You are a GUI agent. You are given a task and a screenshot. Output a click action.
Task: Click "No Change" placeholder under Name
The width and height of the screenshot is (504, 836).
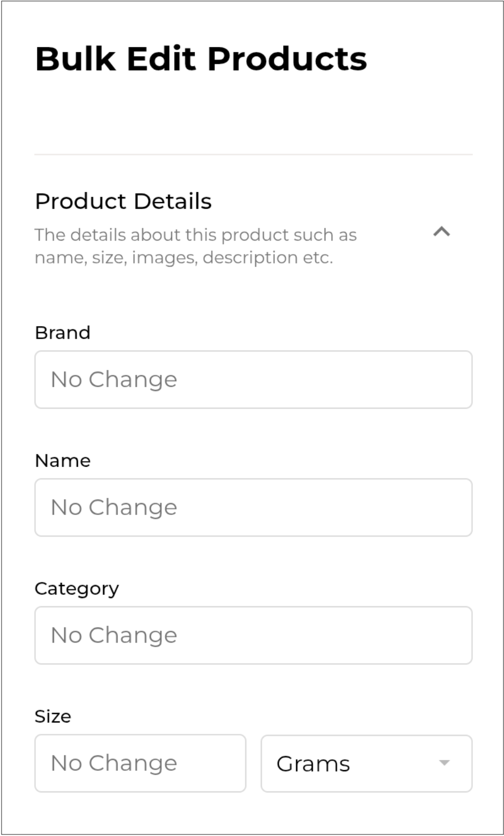[114, 507]
